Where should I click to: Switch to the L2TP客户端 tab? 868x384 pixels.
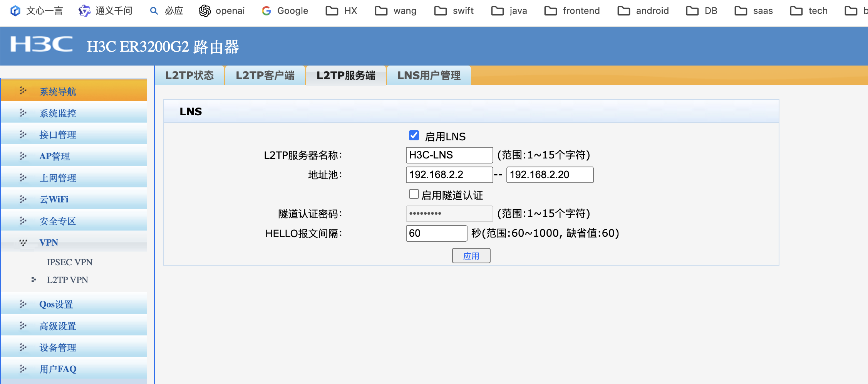point(265,75)
